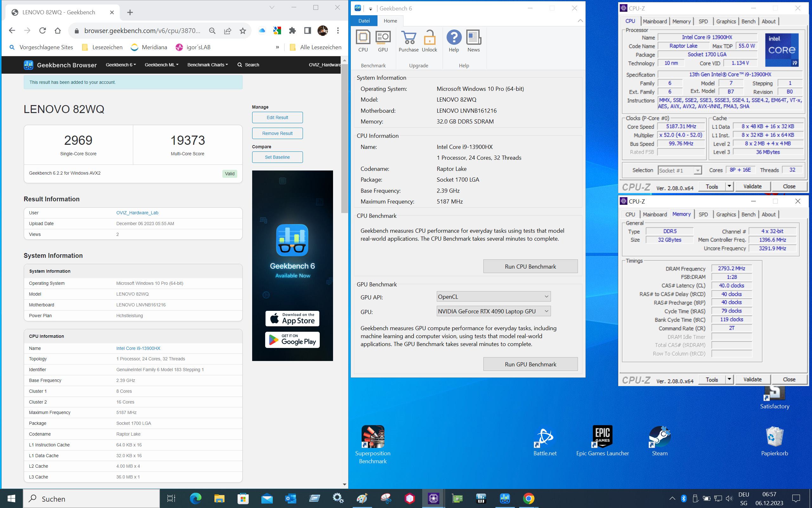
Task: Bookmark this page with the star icon
Action: 243,30
